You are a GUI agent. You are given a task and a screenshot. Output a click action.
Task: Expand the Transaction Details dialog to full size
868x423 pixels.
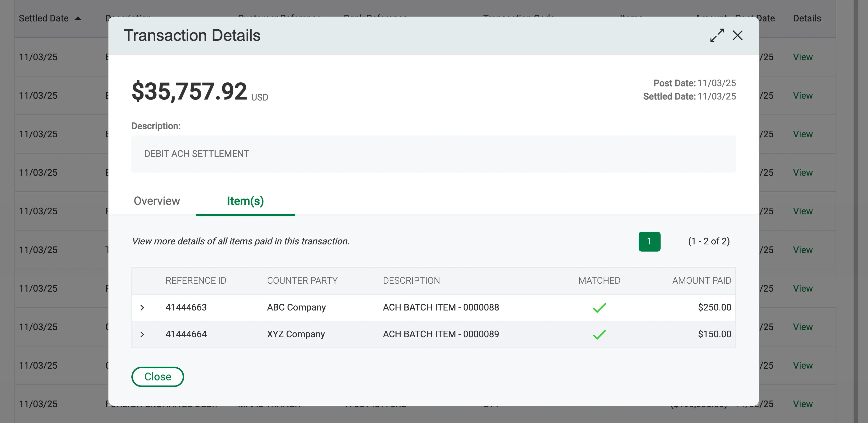point(717,35)
